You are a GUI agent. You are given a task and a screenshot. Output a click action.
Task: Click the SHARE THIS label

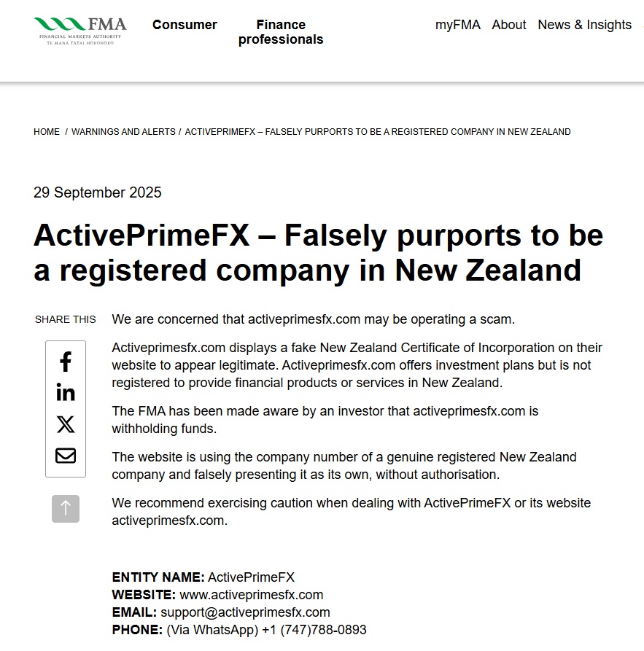coord(65,319)
